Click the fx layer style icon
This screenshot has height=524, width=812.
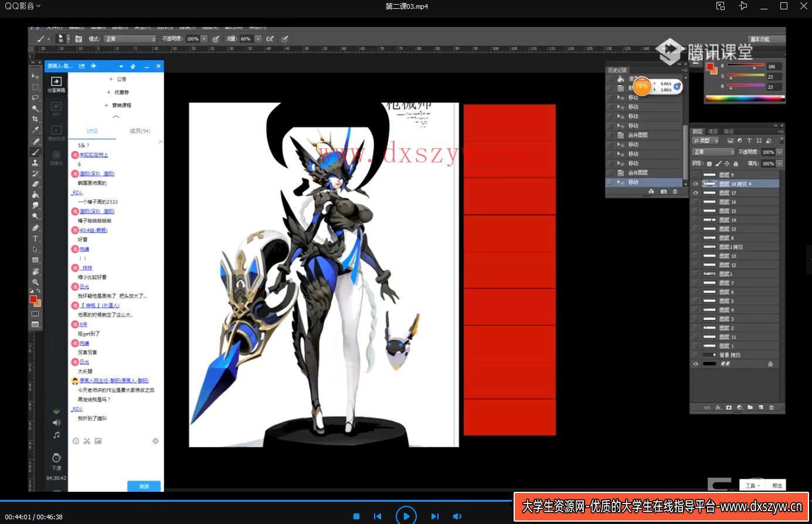(x=718, y=407)
